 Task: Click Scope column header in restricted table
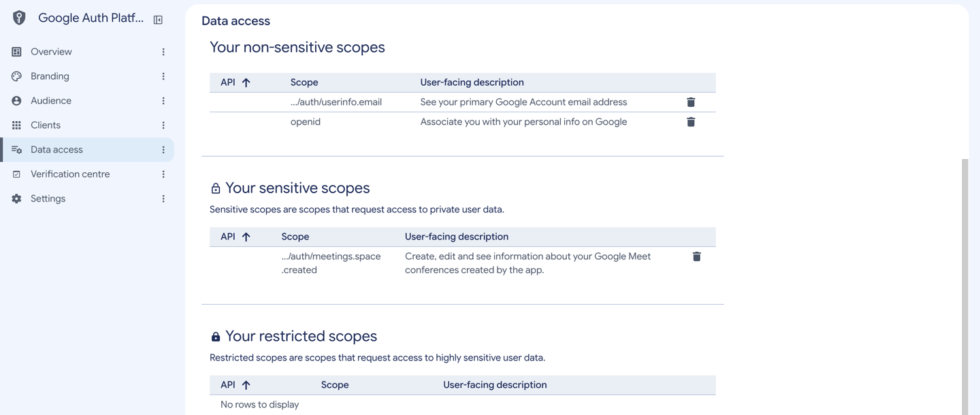pyautogui.click(x=335, y=385)
